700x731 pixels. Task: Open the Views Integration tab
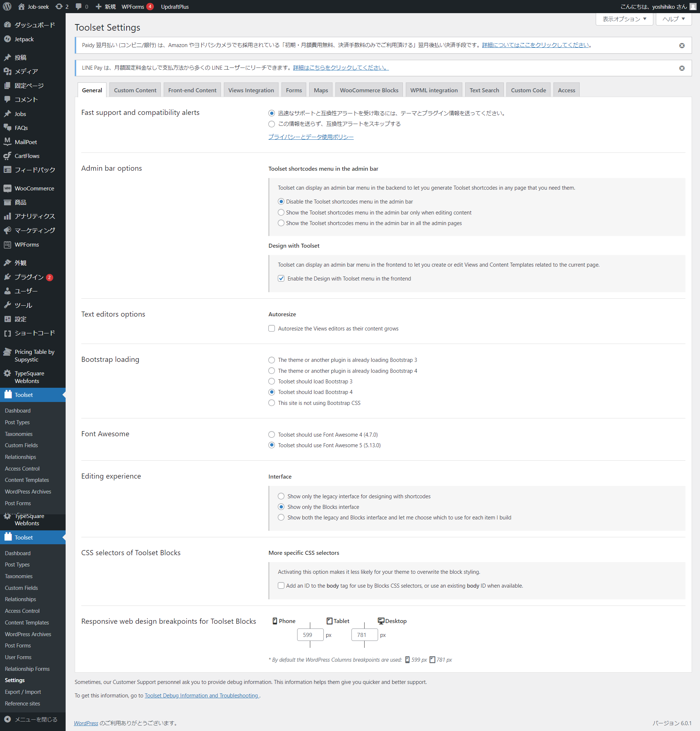251,90
